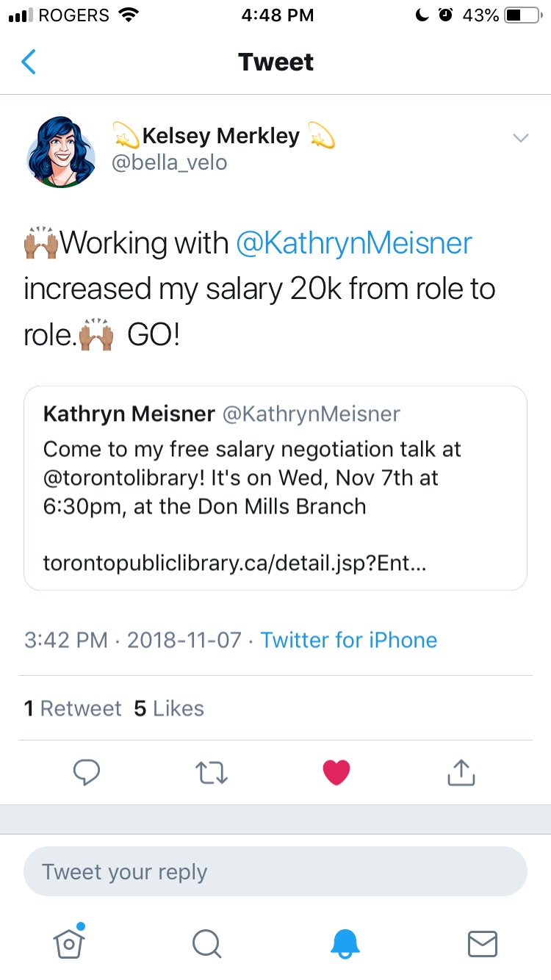Image resolution: width=551 pixels, height=980 pixels.
Task: Open the Messages envelope tab
Action: (482, 943)
